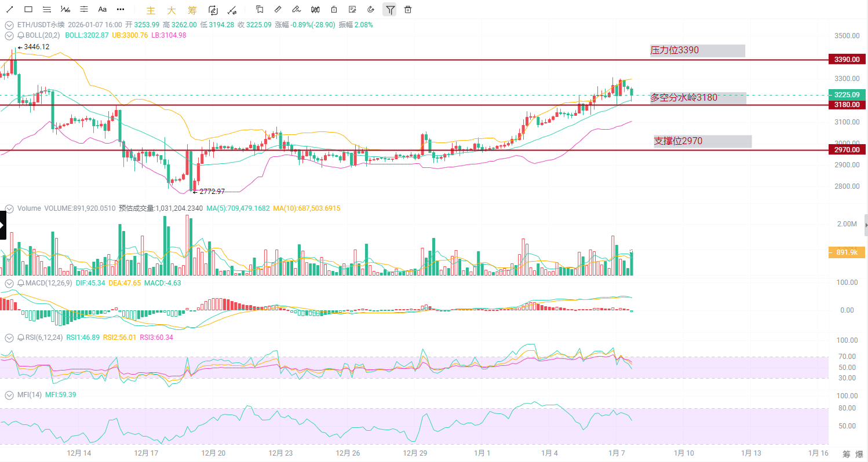This screenshot has width=868, height=462.
Task: Click the MACD(12,26,9) indicator name
Action: (x=49, y=283)
